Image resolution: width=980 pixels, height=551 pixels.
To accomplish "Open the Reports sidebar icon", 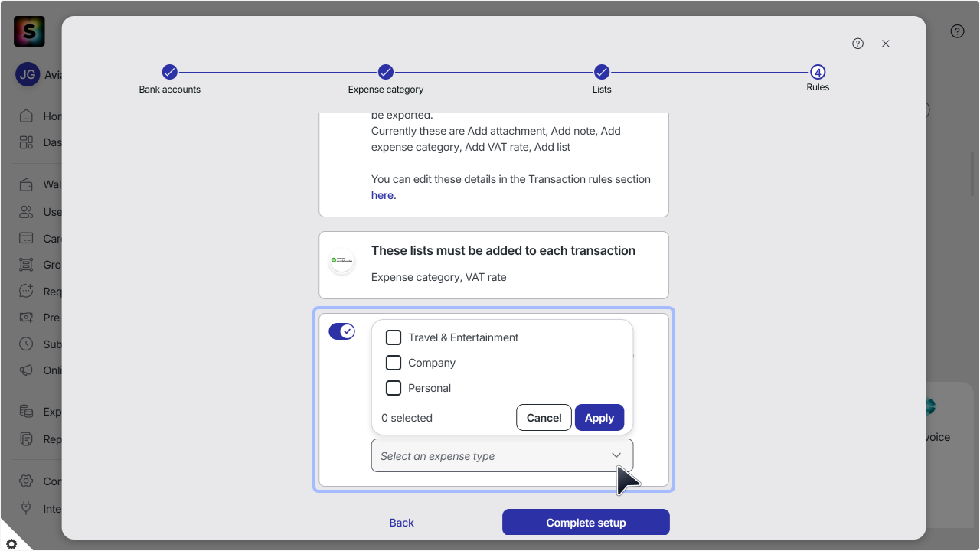I will [27, 439].
